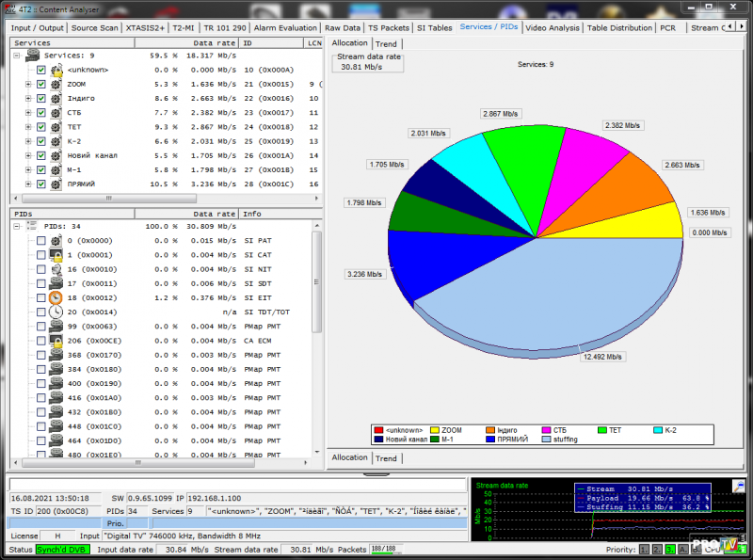Click the film reel icon beside Services: 9
The height and width of the screenshot is (560, 753).
click(33, 56)
